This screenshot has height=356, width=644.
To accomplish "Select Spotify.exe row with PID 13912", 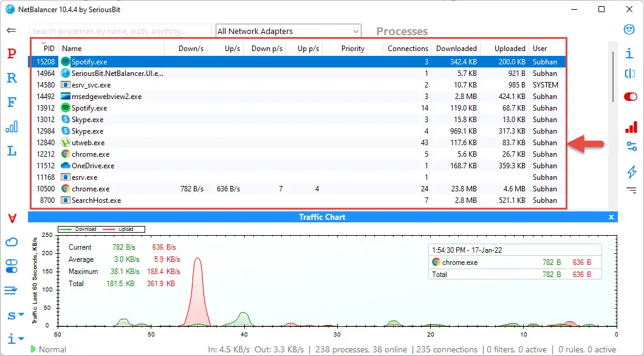I will 296,108.
